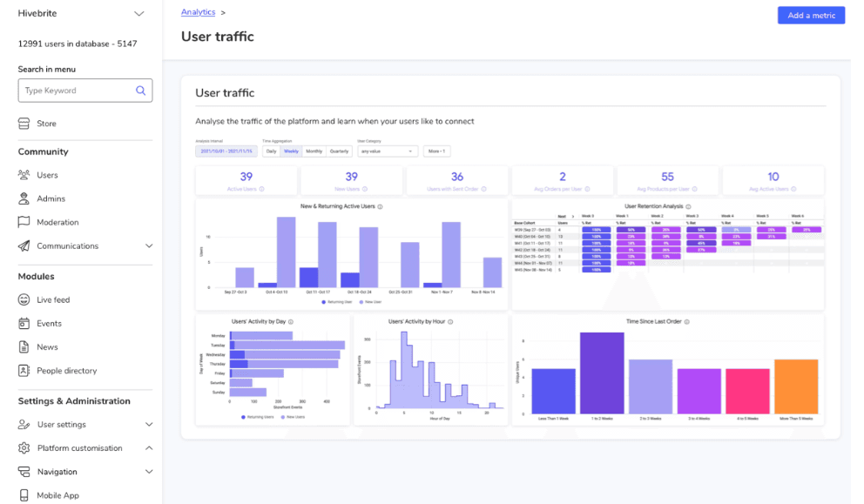Open the analysis interval date range picker
This screenshot has height=504, width=864.
tap(226, 151)
